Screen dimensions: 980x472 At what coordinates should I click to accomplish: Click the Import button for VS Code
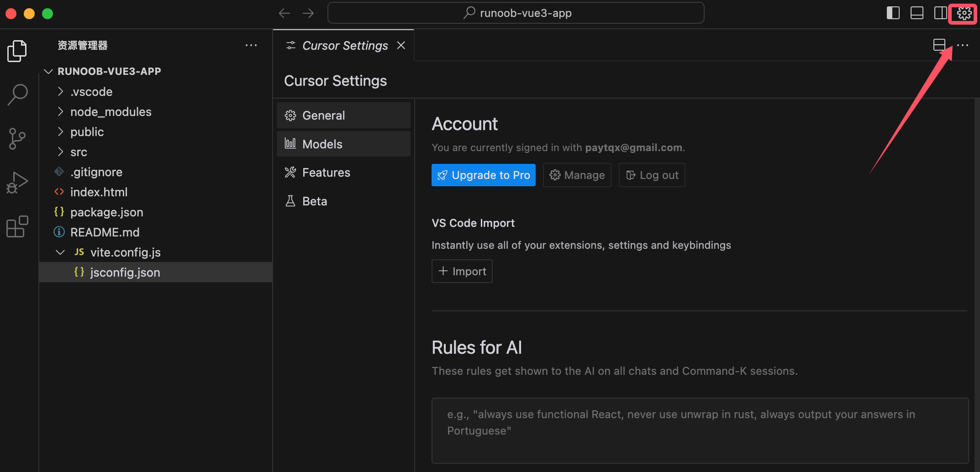(462, 272)
